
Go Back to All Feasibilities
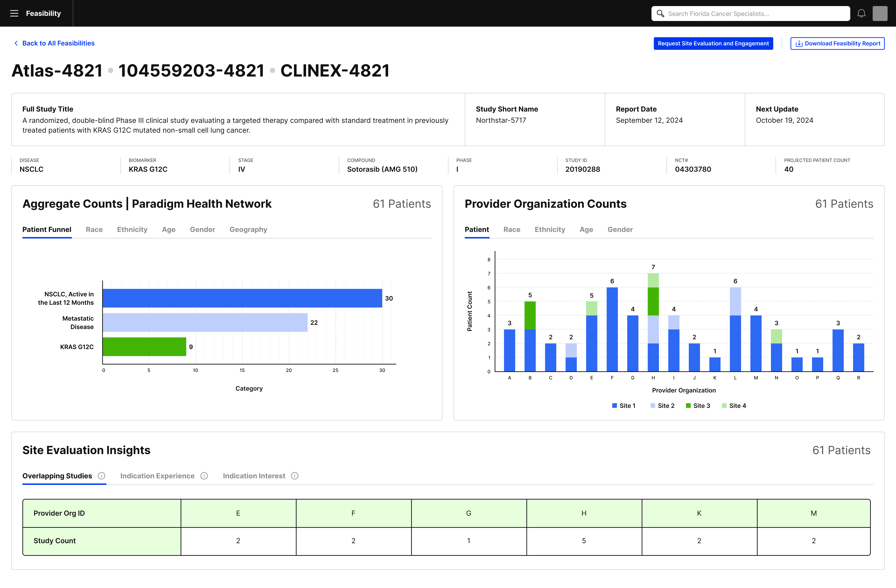58,43
